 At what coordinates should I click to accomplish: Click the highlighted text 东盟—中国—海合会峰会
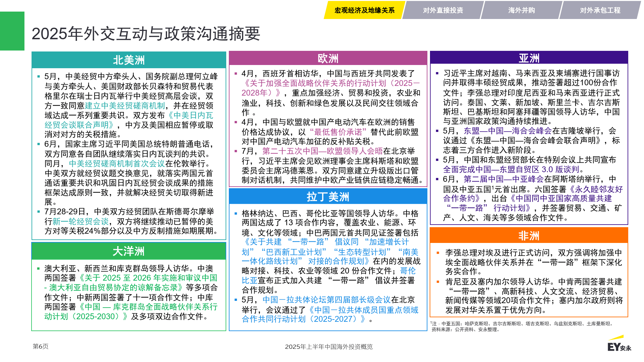[508, 131]
